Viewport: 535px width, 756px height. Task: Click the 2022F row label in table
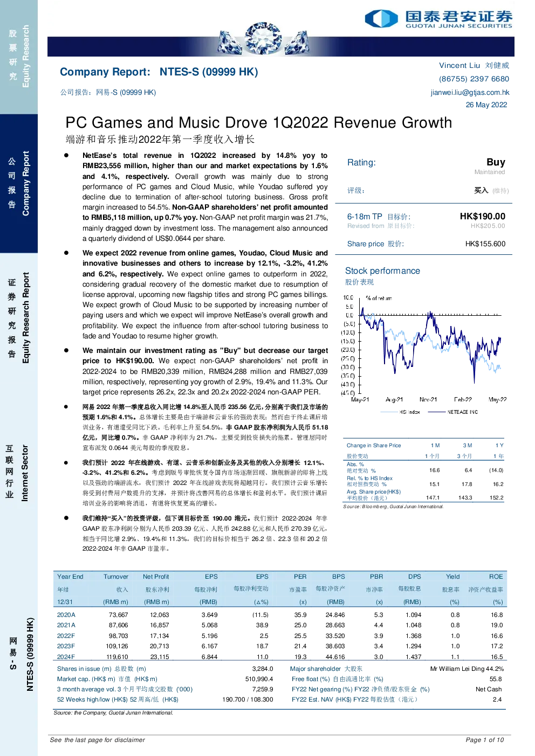[66, 636]
